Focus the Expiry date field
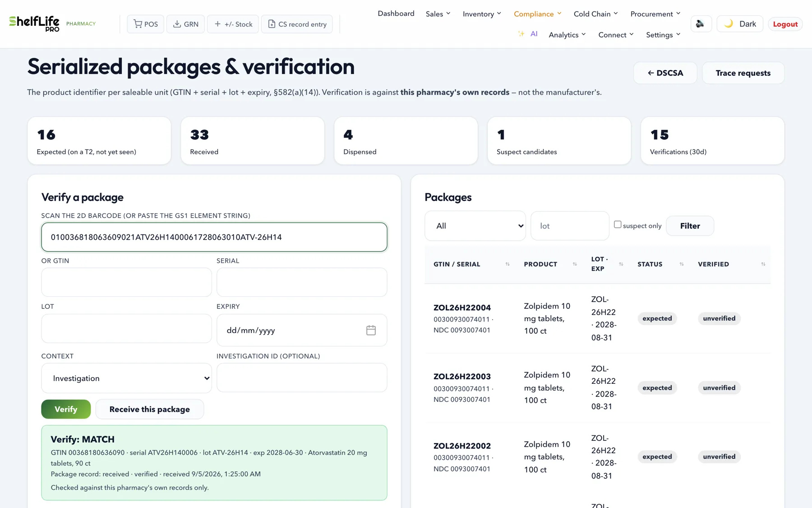The height and width of the screenshot is (508, 812). [x=302, y=330]
